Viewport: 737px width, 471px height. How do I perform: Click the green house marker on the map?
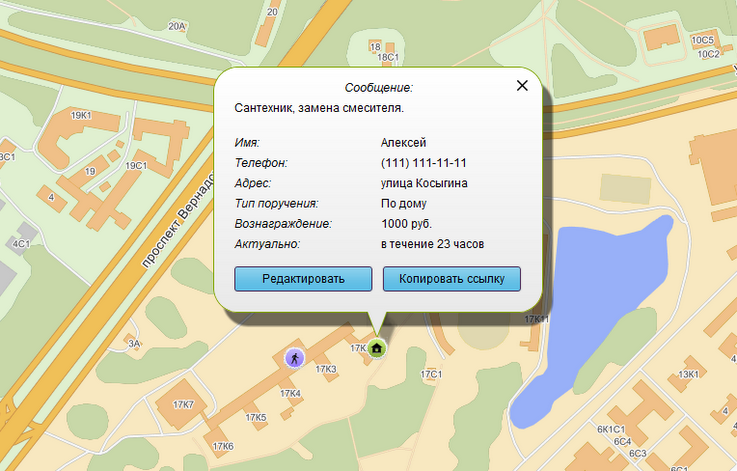pos(376,348)
